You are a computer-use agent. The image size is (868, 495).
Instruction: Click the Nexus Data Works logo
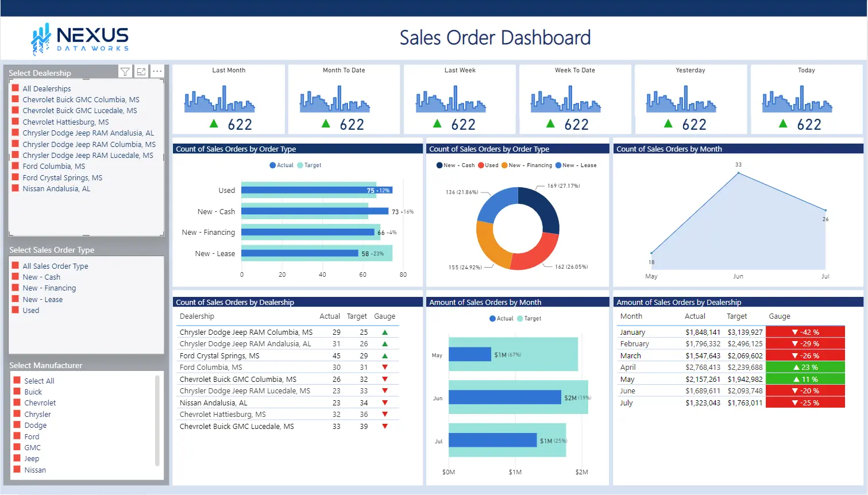tap(80, 39)
